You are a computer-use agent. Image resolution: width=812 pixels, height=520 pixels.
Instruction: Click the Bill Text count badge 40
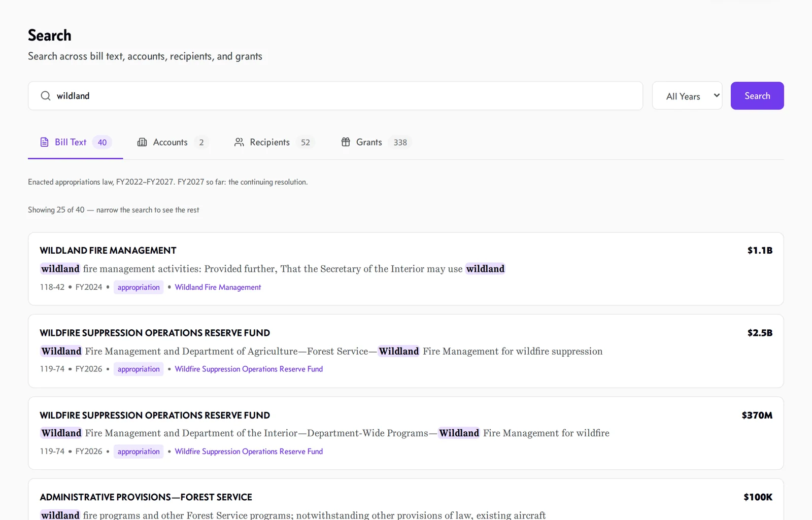pos(102,143)
